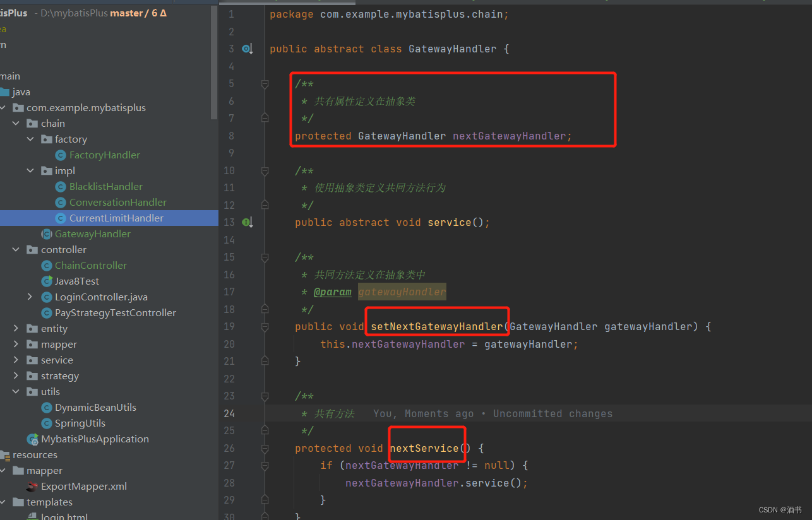
Task: Expand the strategy package
Action: click(x=16, y=376)
